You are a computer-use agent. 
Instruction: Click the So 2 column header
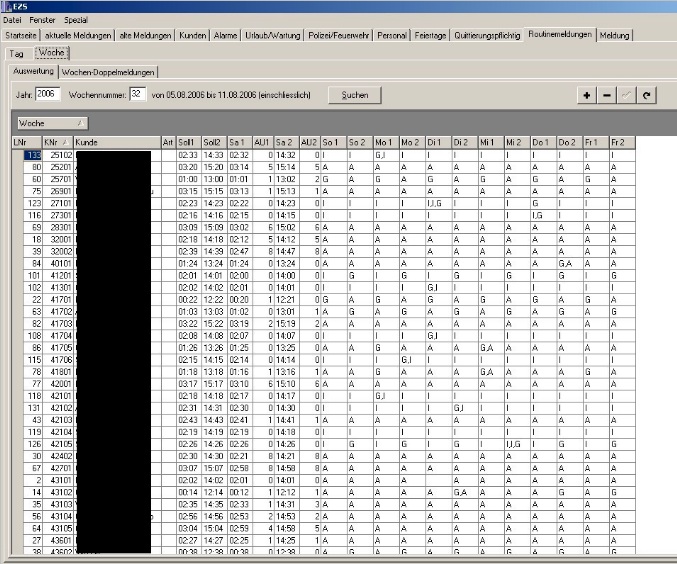click(360, 143)
